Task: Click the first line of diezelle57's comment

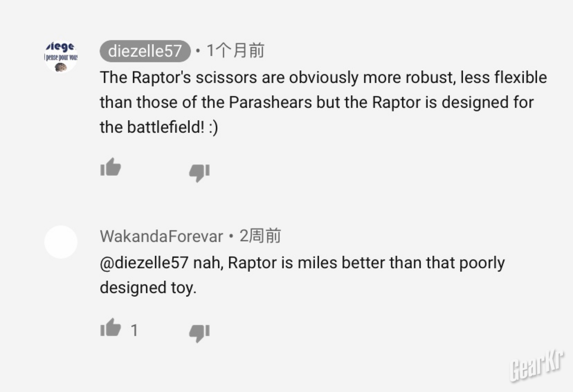Action: point(323,77)
